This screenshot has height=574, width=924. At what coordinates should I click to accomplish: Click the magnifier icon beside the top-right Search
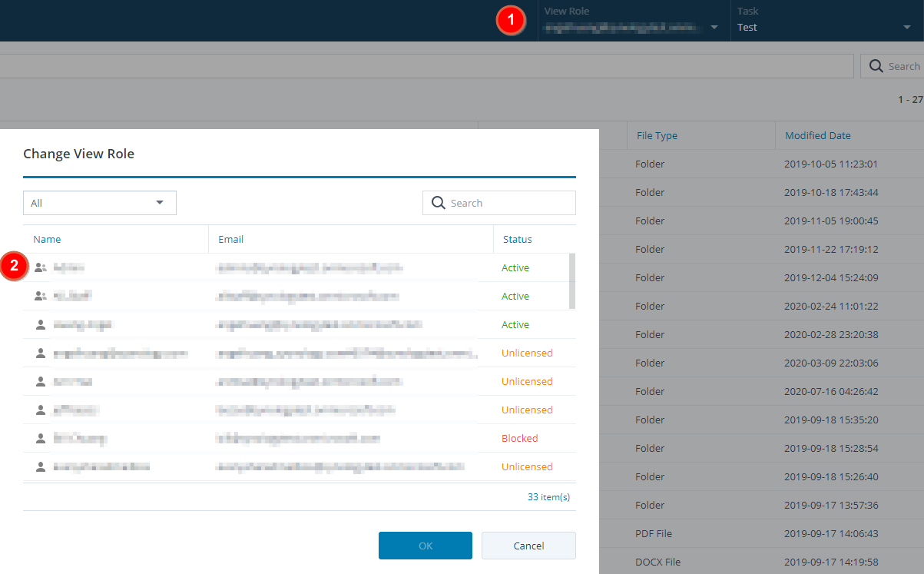pyautogui.click(x=876, y=66)
